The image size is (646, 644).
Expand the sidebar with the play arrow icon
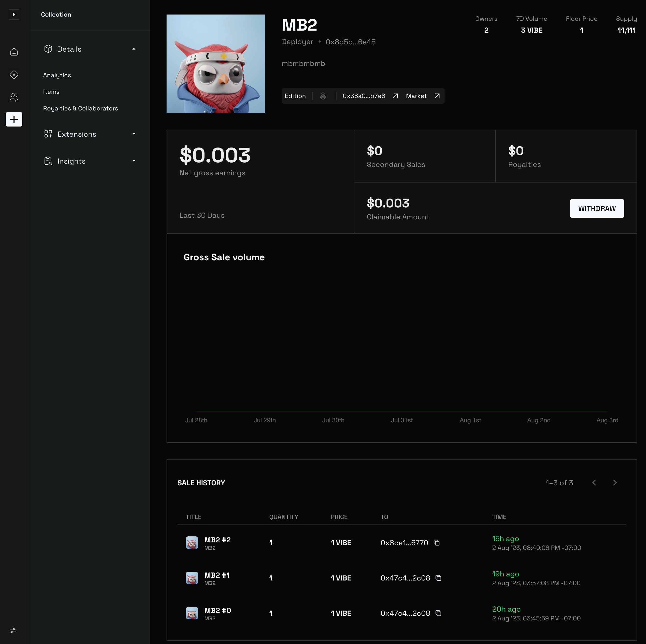click(x=14, y=14)
